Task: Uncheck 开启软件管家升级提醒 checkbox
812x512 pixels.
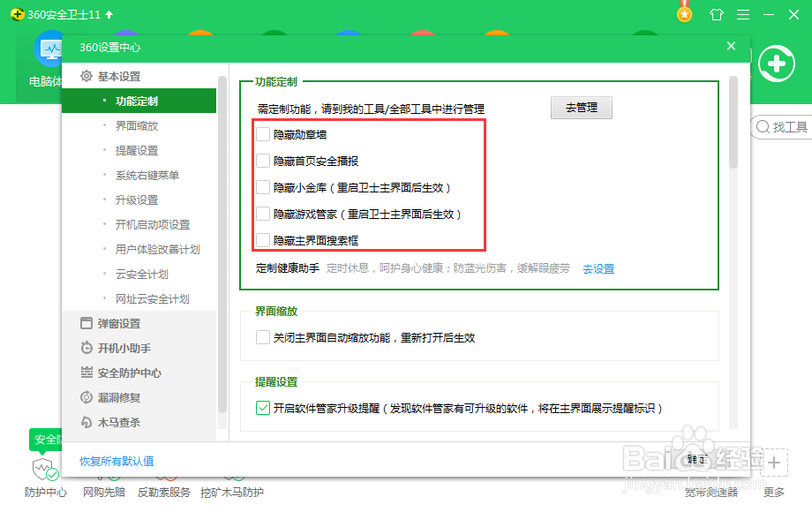Action: pos(263,408)
